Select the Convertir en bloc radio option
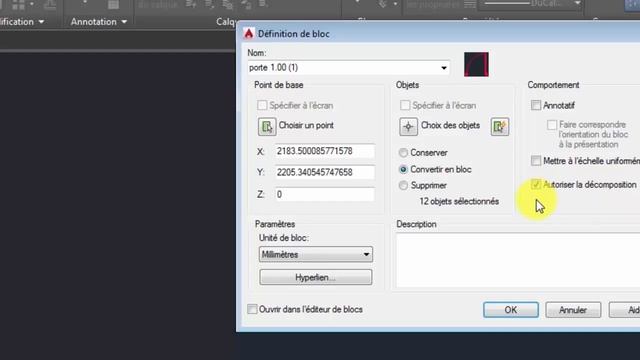 [403, 169]
